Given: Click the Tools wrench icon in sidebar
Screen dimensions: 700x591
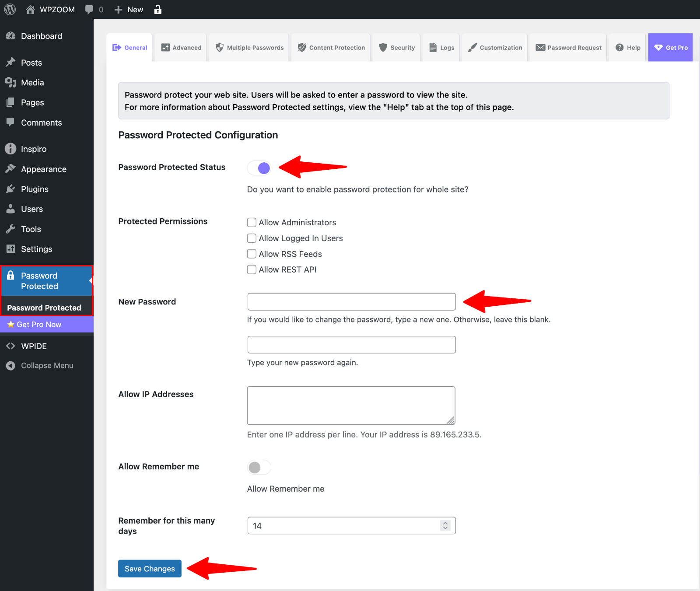Looking at the screenshot, I should (11, 229).
